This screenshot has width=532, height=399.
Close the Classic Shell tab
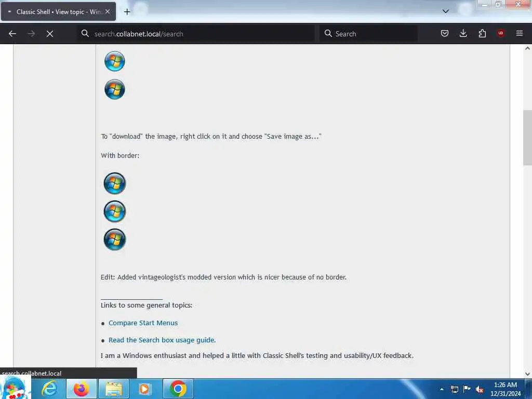click(108, 11)
